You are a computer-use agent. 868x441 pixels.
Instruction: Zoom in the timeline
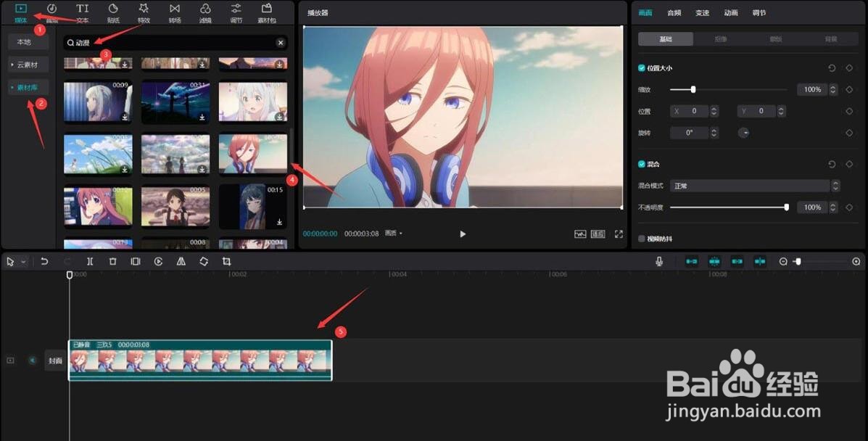(x=856, y=262)
